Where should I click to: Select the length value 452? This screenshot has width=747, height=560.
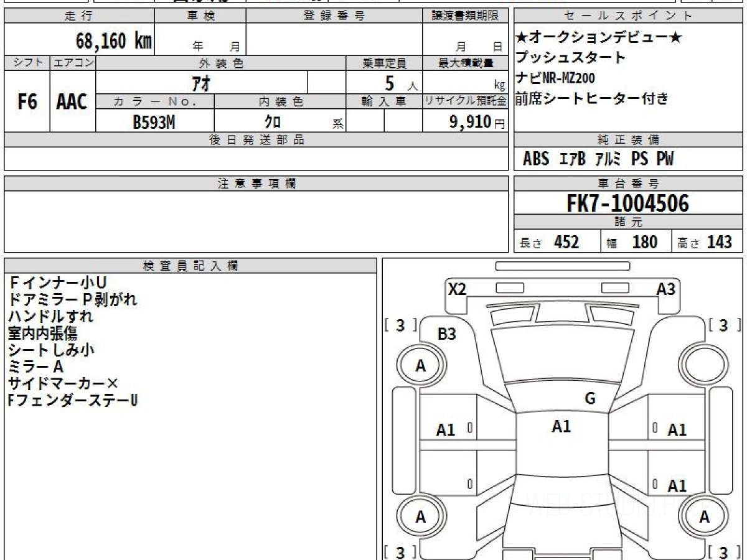(566, 242)
